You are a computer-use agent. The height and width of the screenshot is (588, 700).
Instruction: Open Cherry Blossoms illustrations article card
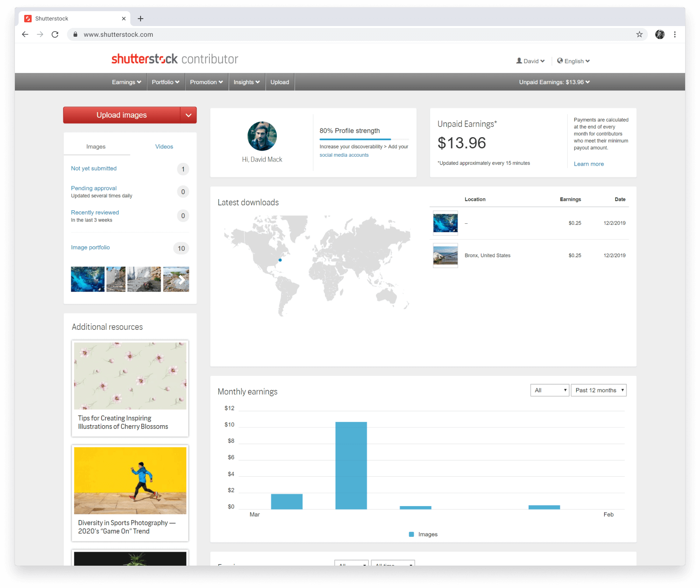pos(130,388)
